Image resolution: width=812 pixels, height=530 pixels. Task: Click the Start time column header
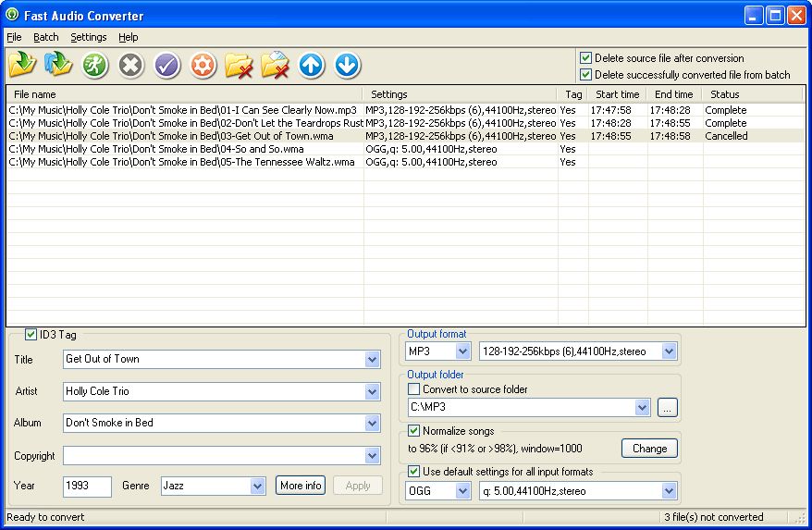click(617, 94)
